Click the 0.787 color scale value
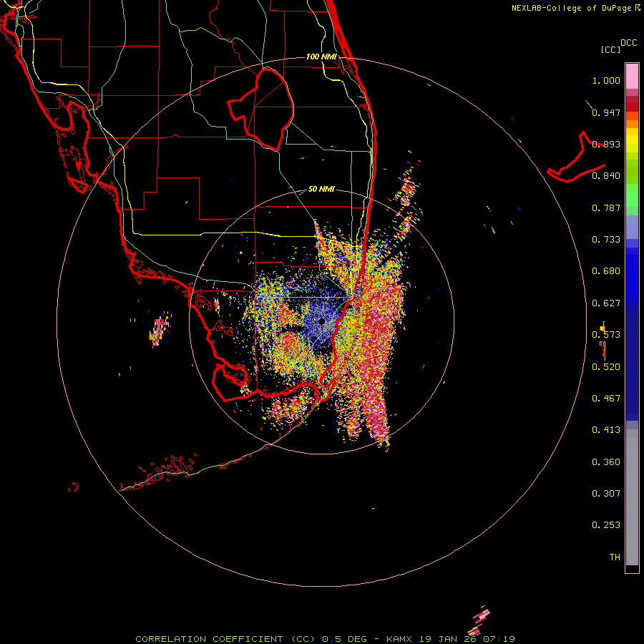Image resolution: width=644 pixels, height=644 pixels. pos(606,208)
